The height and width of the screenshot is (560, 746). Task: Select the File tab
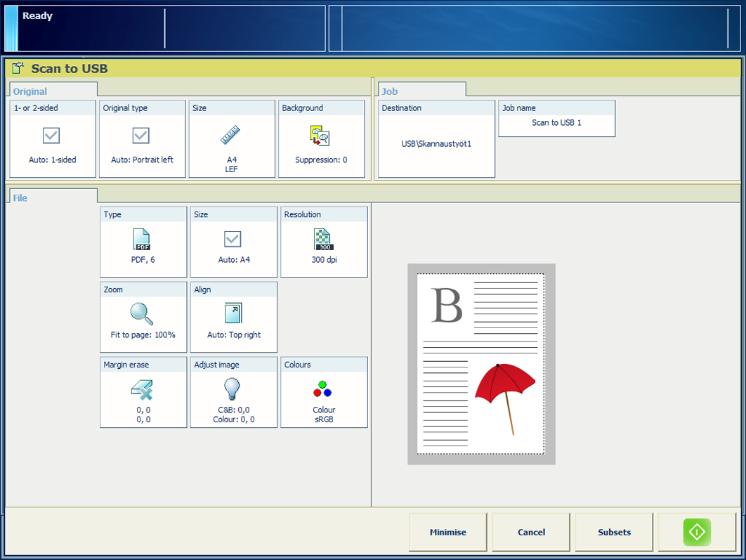pos(20,198)
